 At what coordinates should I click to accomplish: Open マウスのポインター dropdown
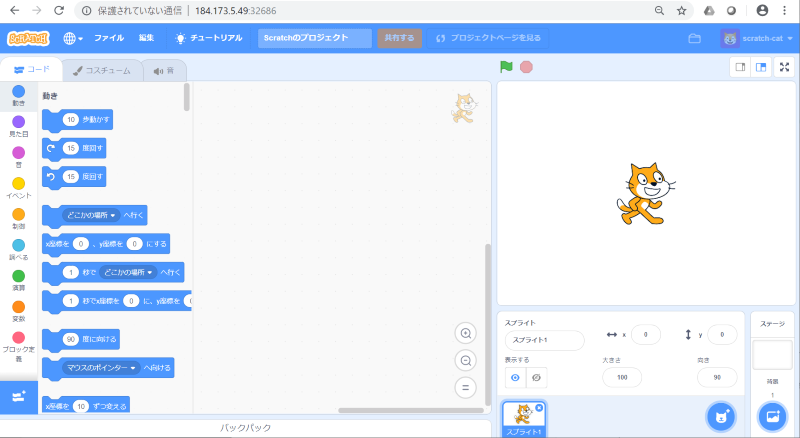101,368
